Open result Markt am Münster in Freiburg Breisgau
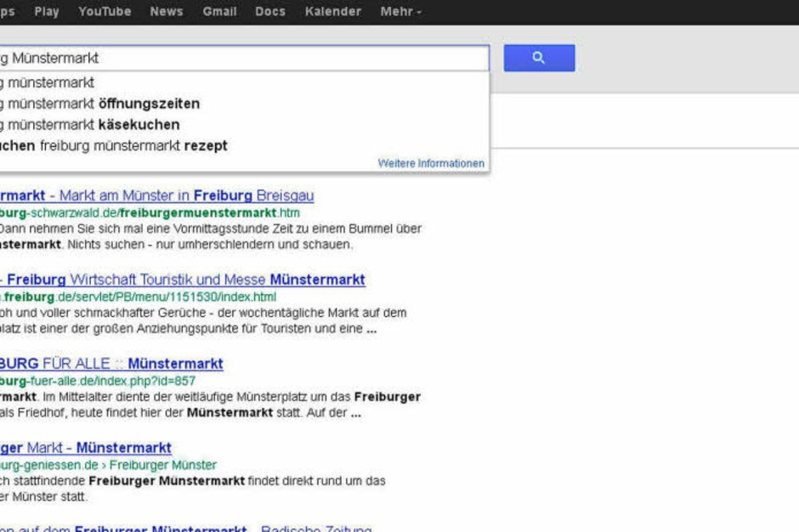 pyautogui.click(x=157, y=195)
